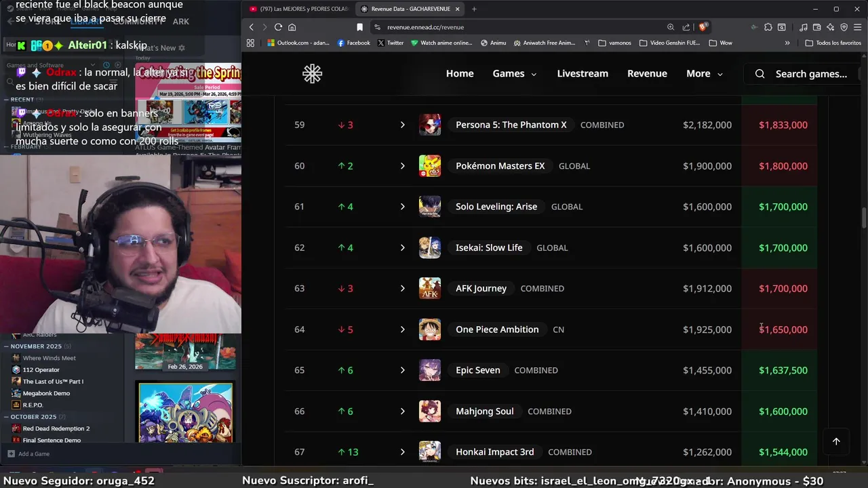Screen dimensions: 868x488
Task: Open Watch anime online bookmark
Action: point(441,43)
